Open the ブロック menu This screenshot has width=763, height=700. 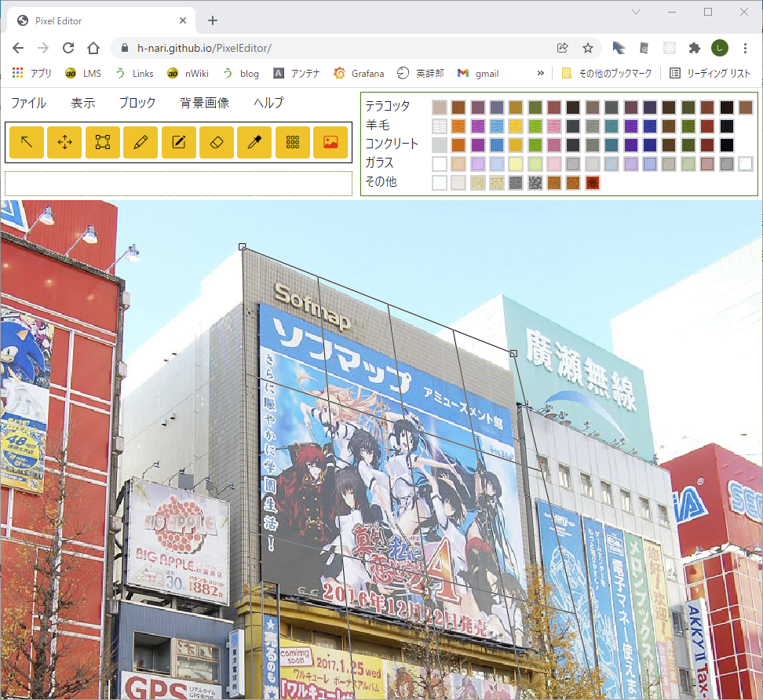[x=137, y=103]
